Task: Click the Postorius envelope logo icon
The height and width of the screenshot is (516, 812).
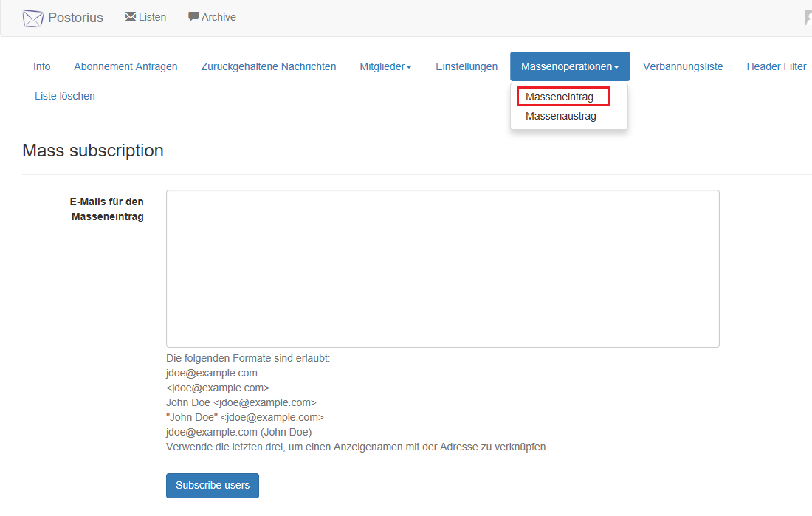Action: (33, 18)
